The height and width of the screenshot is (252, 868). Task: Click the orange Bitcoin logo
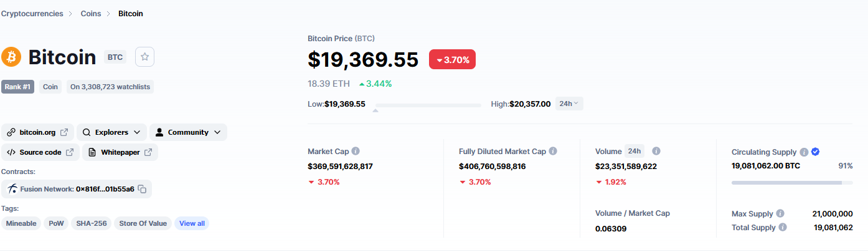click(11, 57)
